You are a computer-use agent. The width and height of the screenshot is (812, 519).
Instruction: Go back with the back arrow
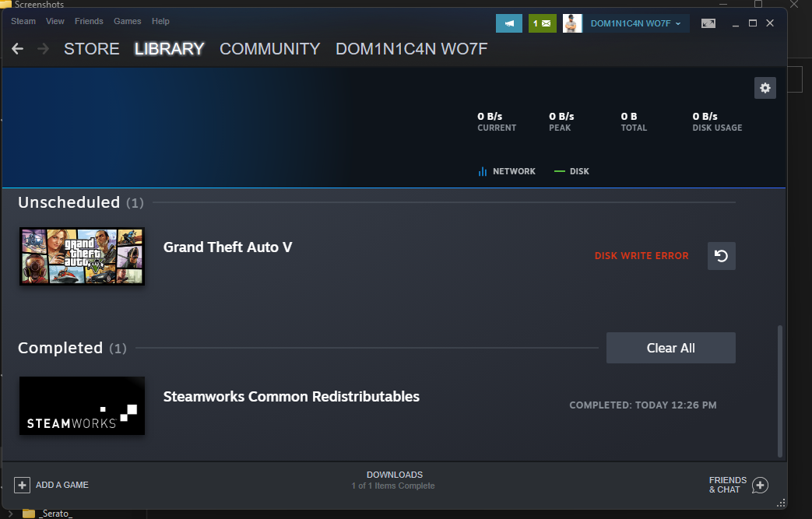tap(18, 49)
